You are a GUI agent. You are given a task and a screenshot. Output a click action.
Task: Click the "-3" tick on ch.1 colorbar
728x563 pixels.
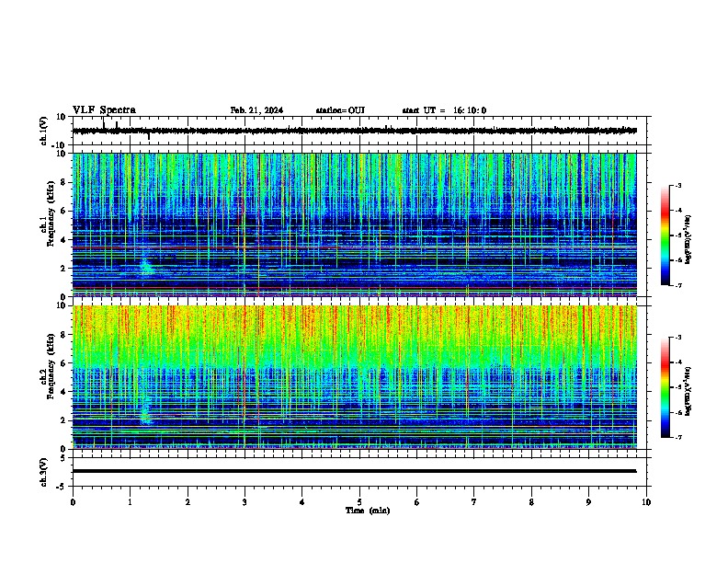click(x=677, y=185)
